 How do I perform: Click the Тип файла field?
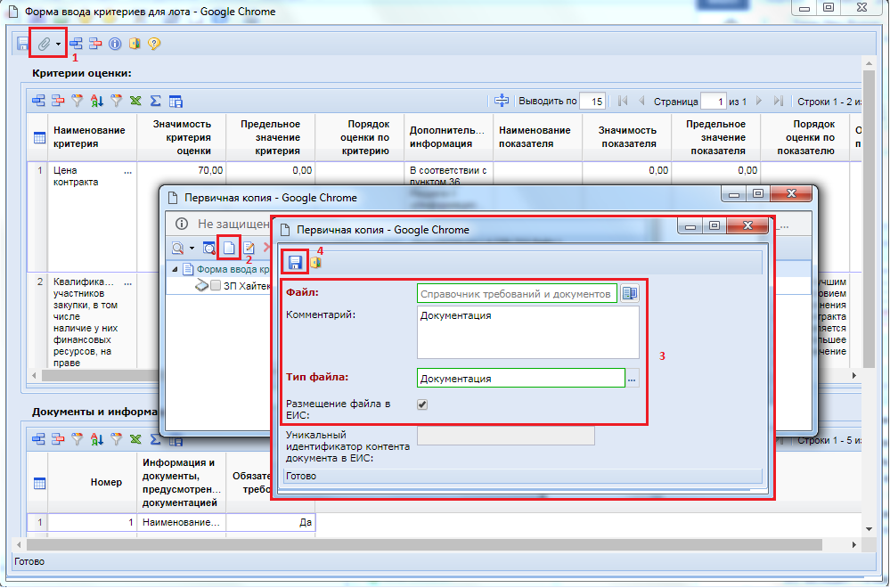click(x=521, y=378)
